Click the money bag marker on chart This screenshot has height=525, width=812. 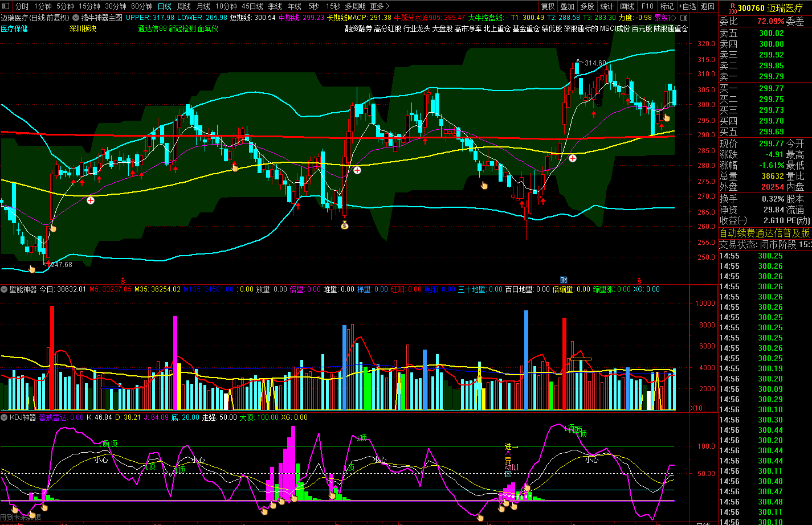(344, 225)
